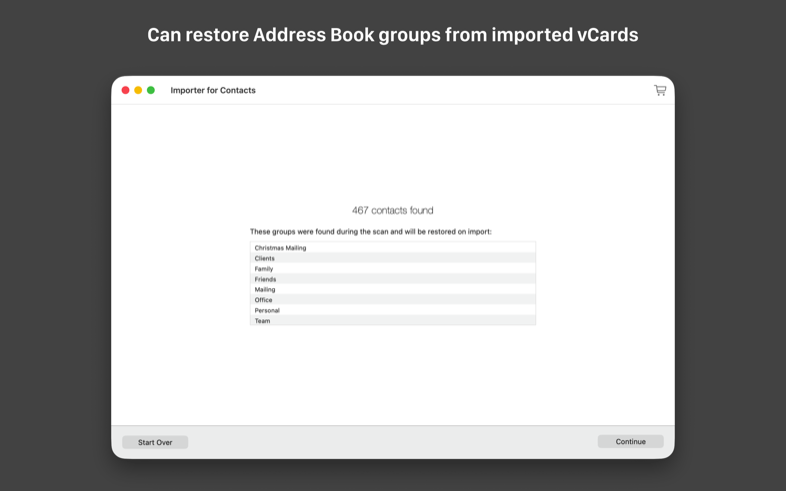
Task: Select the Office group row
Action: [392, 300]
